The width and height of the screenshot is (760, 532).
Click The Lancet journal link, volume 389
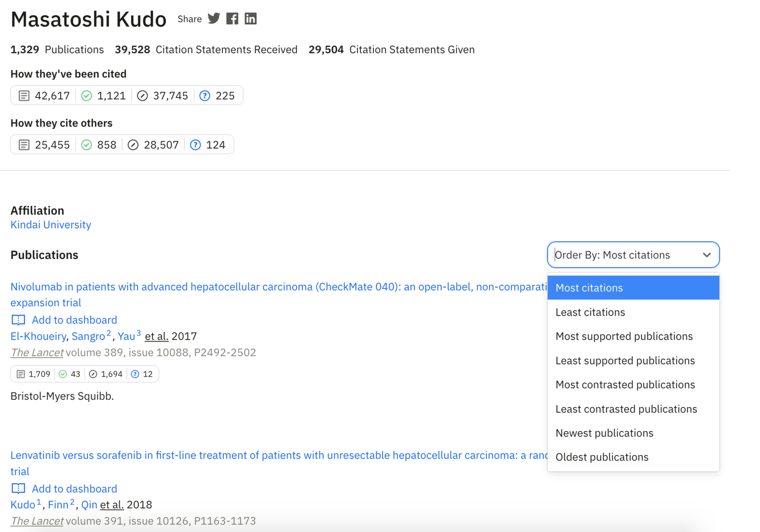point(37,352)
